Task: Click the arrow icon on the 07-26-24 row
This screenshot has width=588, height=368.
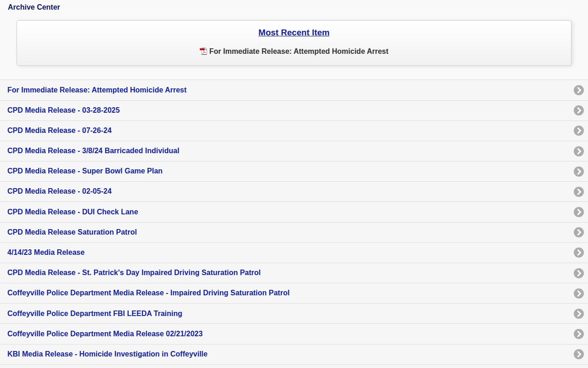Action: click(x=579, y=131)
